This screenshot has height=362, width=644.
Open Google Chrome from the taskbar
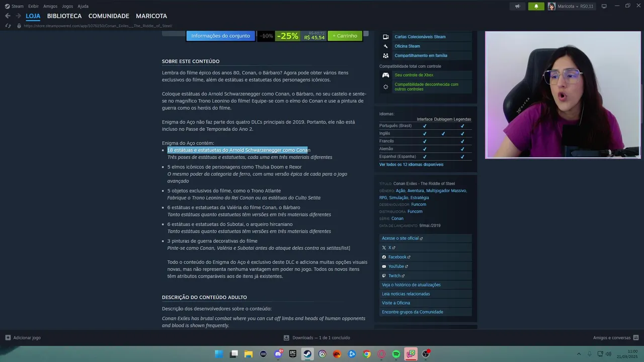[367, 354]
